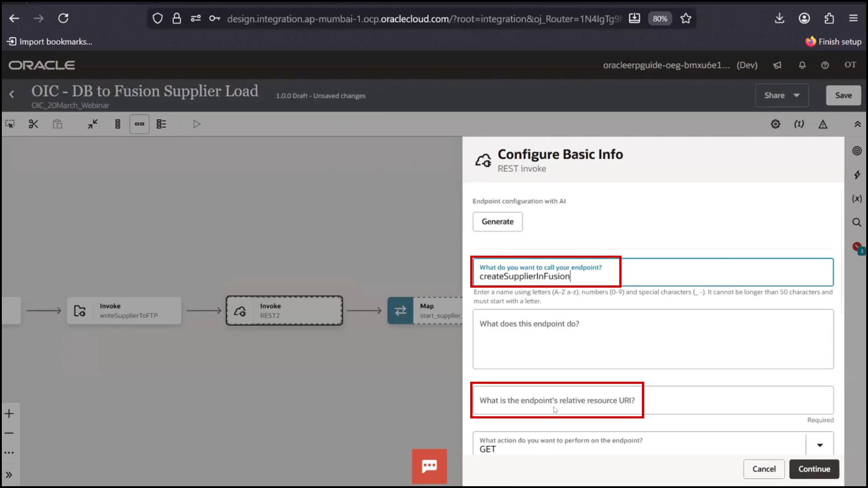This screenshot has width=868, height=488.
Task: Click the site permissions icon in the address bar
Action: (x=196, y=19)
